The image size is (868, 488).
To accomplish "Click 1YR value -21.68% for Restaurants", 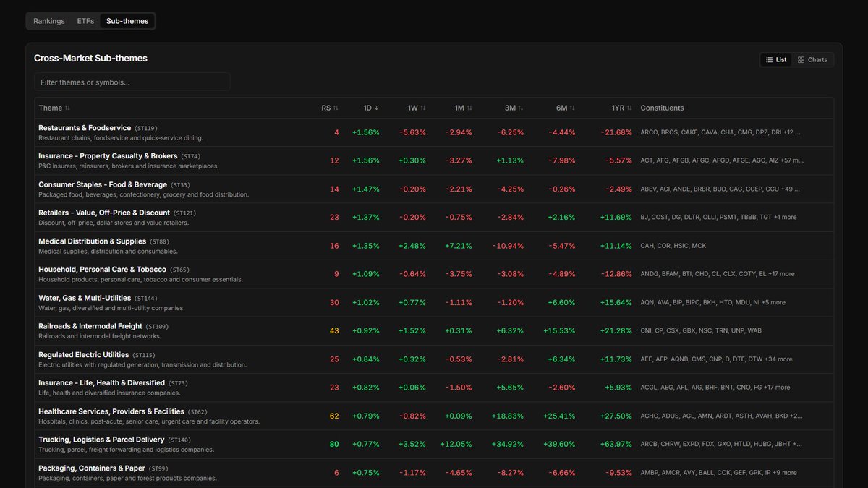I will click(x=616, y=132).
